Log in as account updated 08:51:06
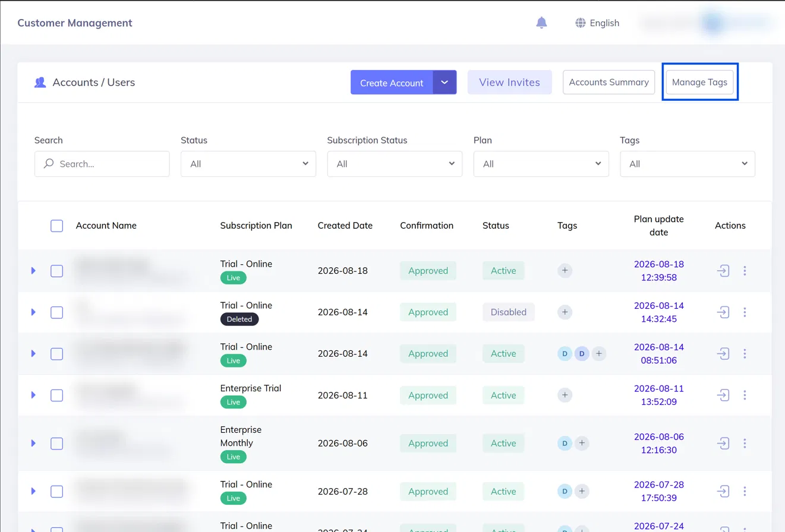This screenshot has height=532, width=785. coord(723,354)
